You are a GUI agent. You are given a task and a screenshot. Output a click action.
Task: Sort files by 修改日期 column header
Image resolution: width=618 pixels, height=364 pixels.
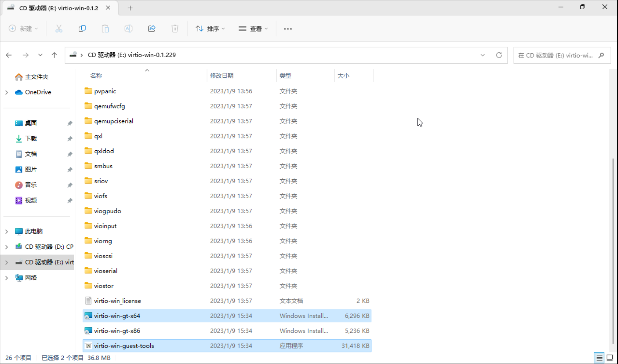click(x=222, y=76)
